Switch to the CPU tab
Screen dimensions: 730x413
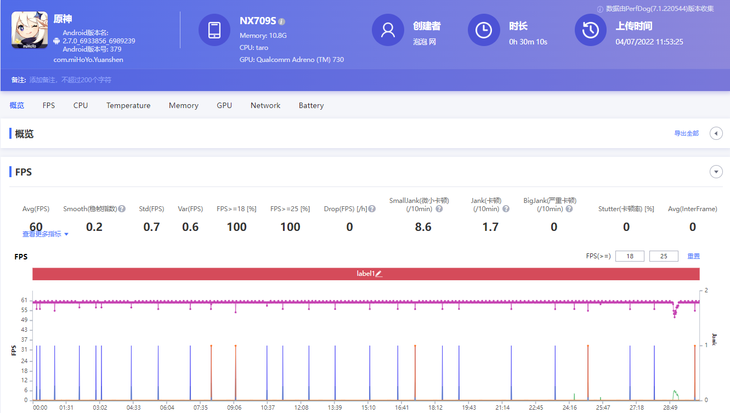pyautogui.click(x=80, y=105)
